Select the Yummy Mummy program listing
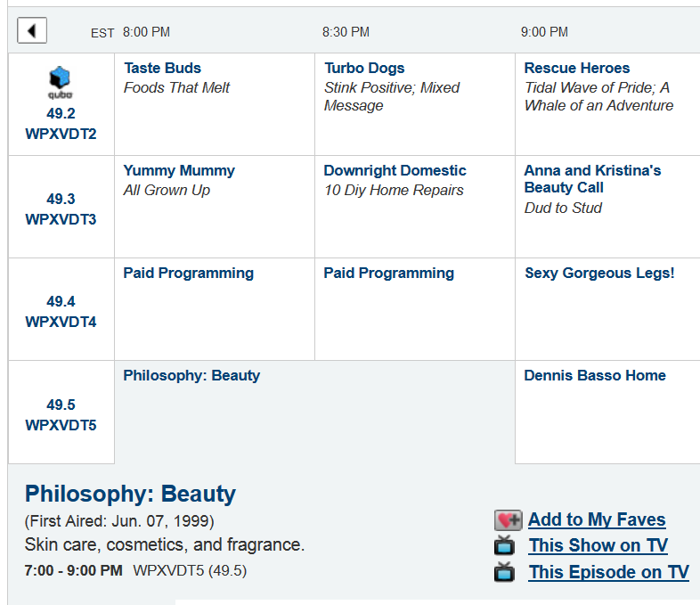The height and width of the screenshot is (605, 700). coord(179,170)
